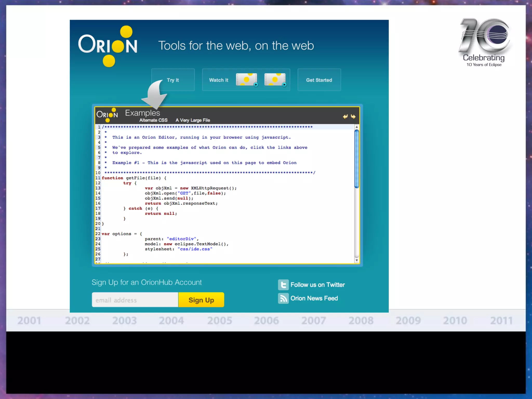Screen dimensions: 532x399
Task: Click the first Watch It video thumbnail
Action: 247,79
